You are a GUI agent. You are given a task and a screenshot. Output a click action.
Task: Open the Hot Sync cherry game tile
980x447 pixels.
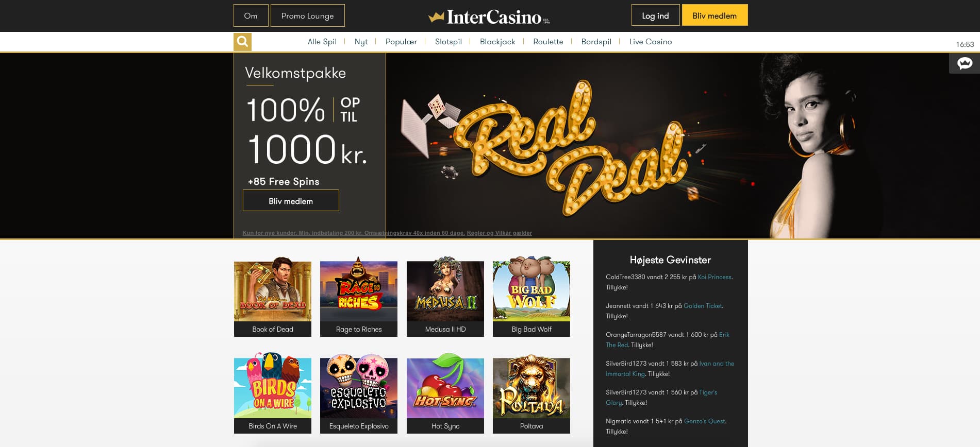[x=445, y=393]
